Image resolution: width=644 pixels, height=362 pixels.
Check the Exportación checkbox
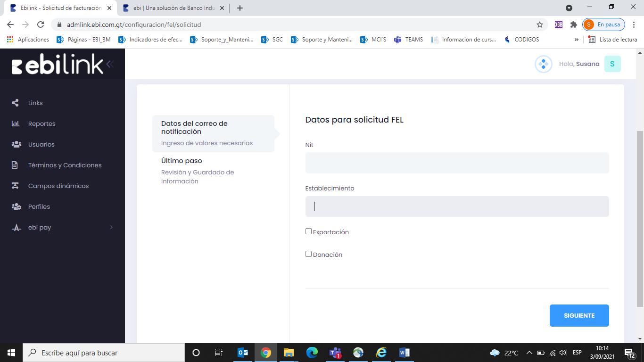pos(308,231)
